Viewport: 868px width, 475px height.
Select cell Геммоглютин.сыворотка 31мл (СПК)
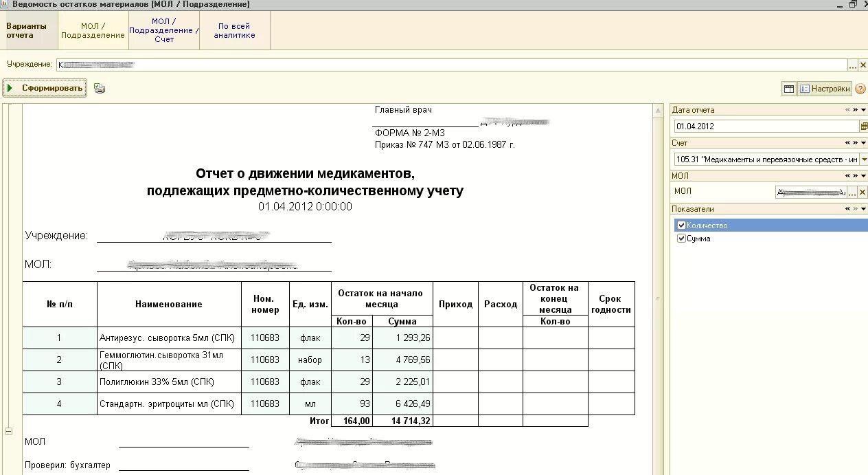[x=169, y=360]
